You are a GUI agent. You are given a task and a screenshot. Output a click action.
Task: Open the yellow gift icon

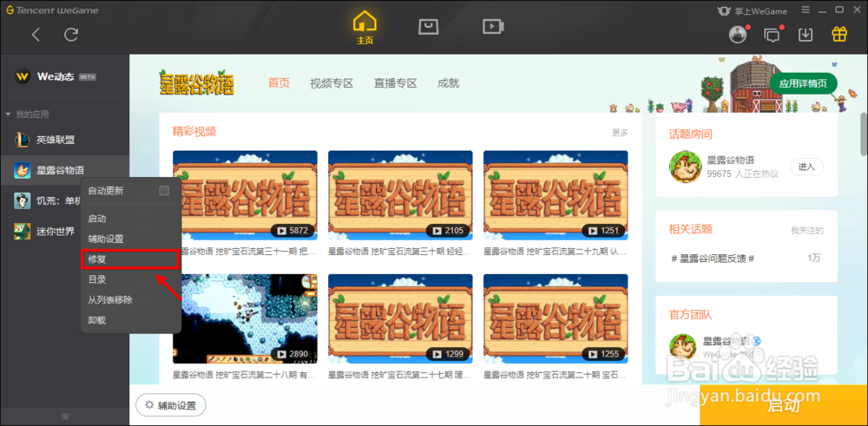pos(839,35)
